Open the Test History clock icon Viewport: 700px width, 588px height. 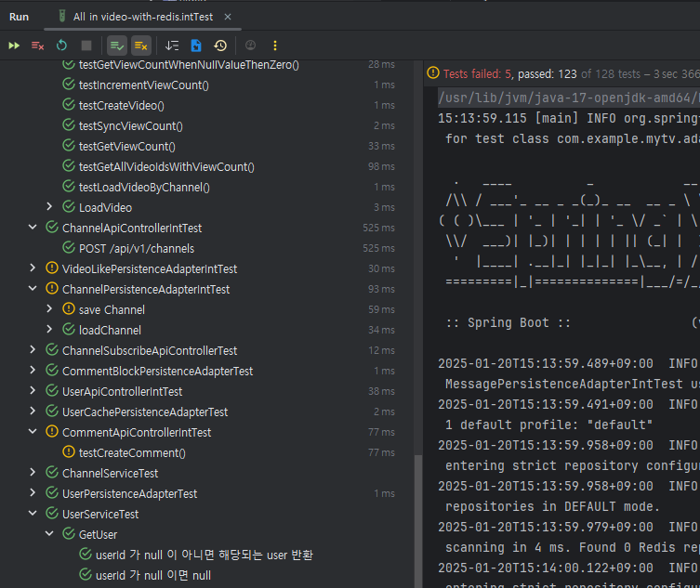tap(220, 46)
